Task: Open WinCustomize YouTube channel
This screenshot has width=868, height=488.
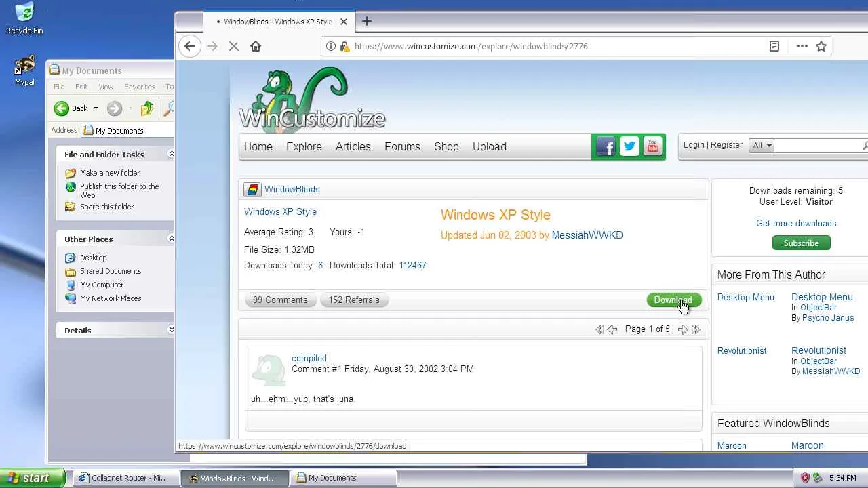Action: (652, 146)
